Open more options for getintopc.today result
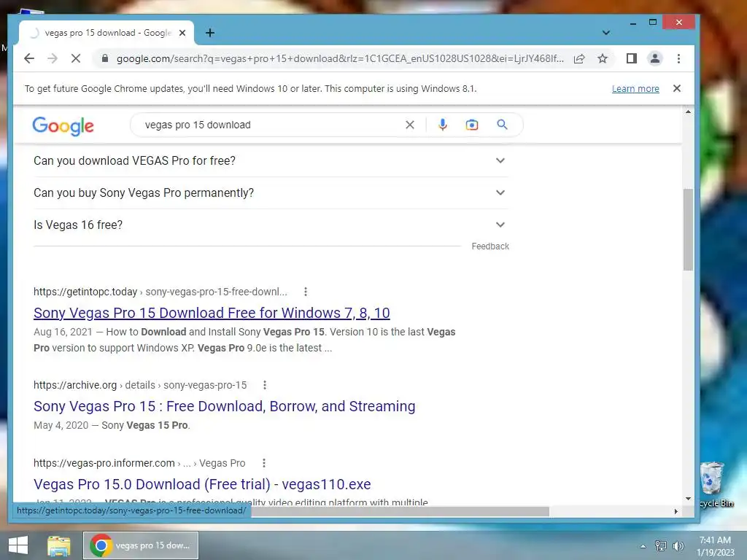Screen dimensions: 747x560 (306, 292)
